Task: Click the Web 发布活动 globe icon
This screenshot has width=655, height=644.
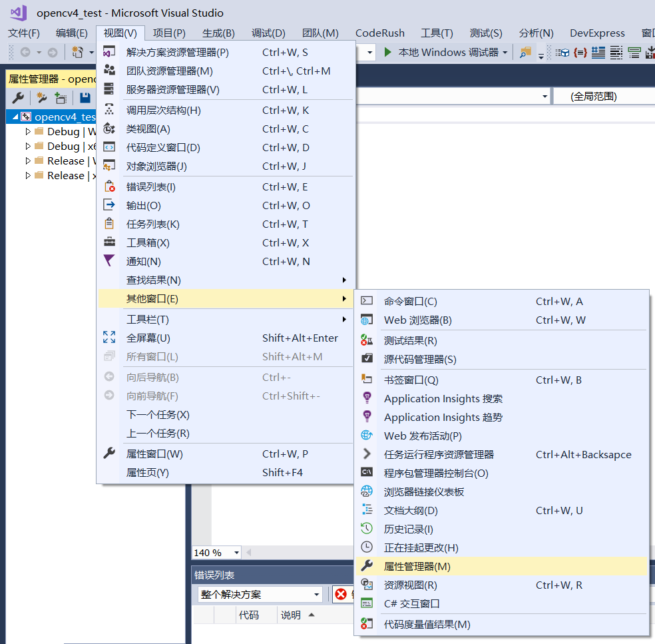Action: (367, 435)
